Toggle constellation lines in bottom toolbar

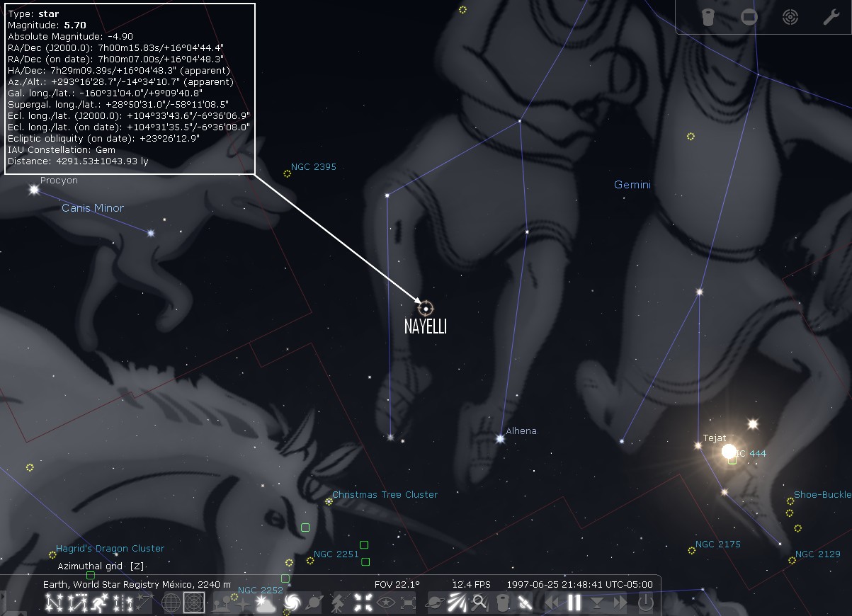[x=54, y=603]
